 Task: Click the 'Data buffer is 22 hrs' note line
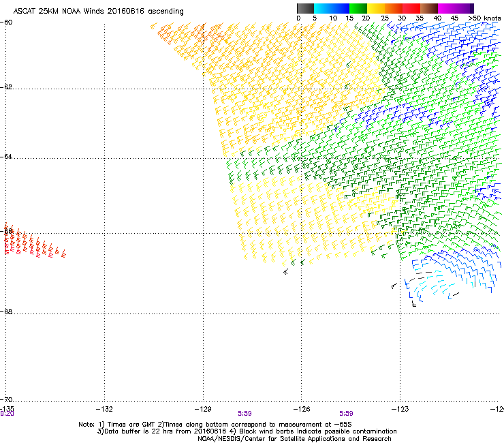click(x=247, y=431)
